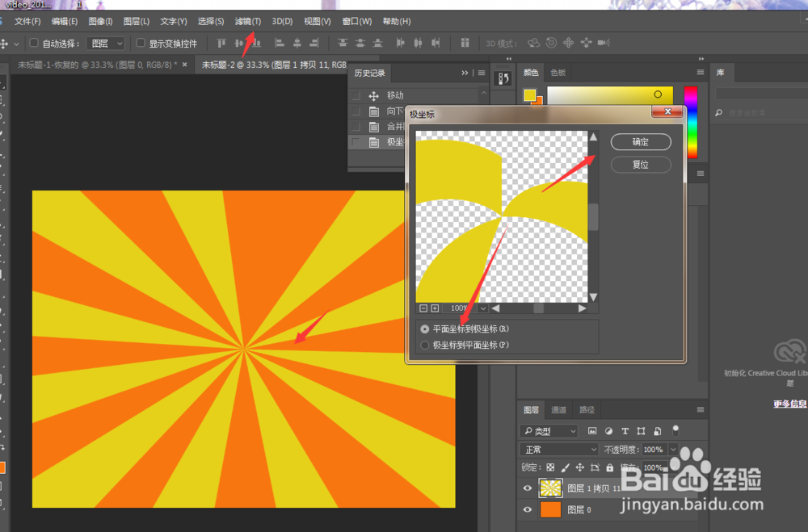This screenshot has width=808, height=532.
Task: Filter layers by pixel layer icon
Action: [x=592, y=431]
